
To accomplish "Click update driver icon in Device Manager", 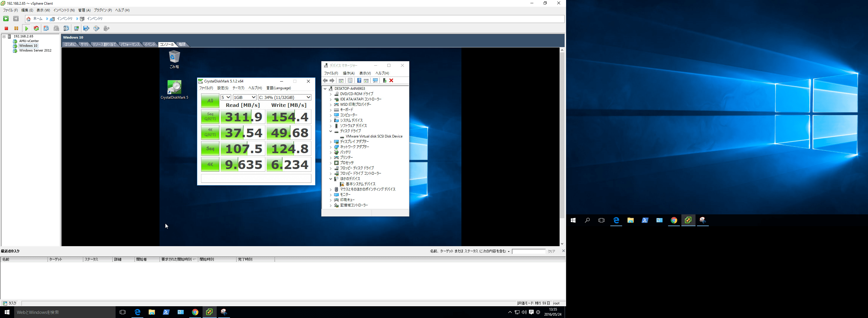I will tap(384, 81).
